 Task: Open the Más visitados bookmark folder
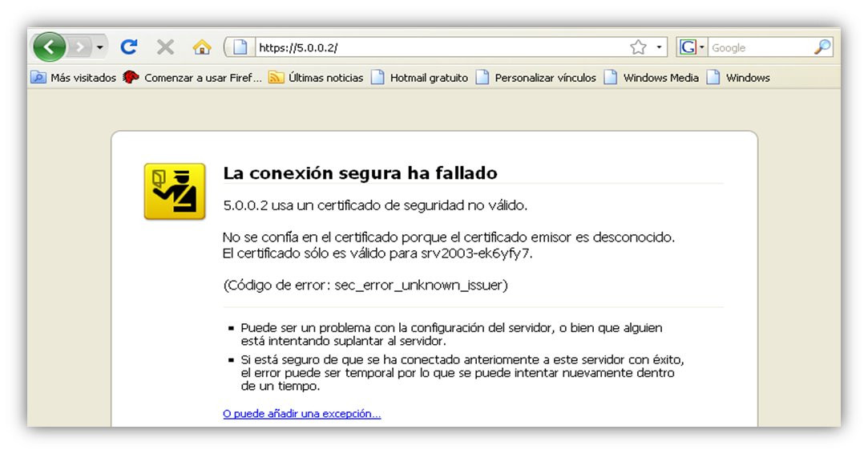tap(74, 78)
